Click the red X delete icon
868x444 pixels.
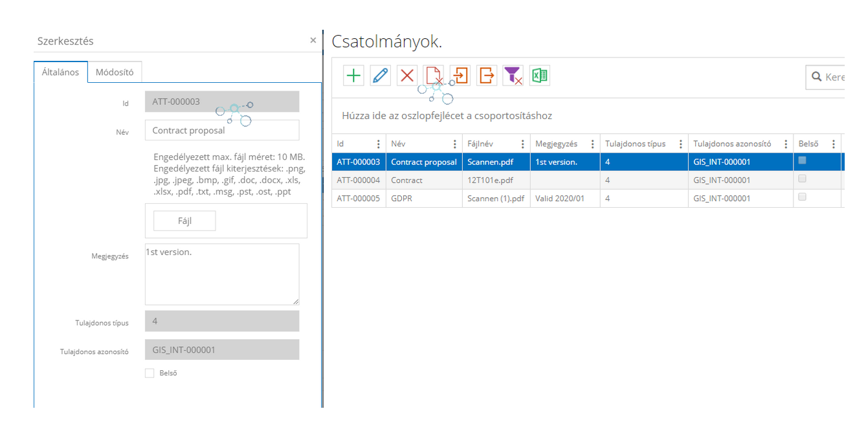[x=407, y=76]
